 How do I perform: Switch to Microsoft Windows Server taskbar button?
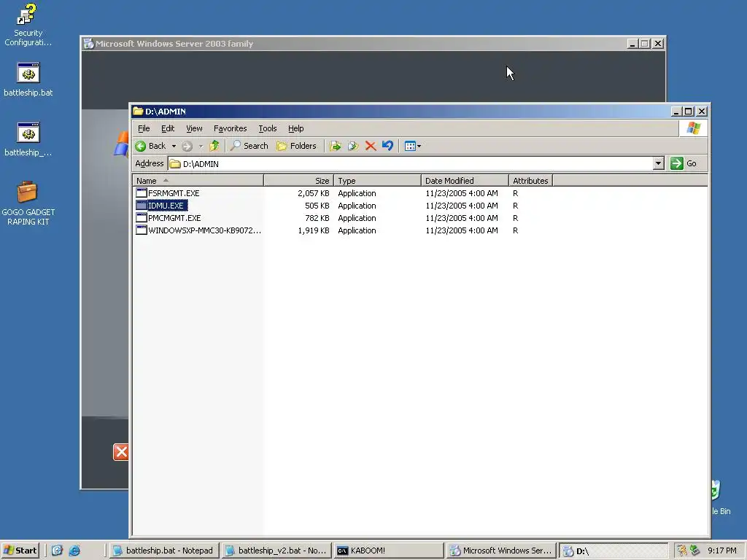point(501,551)
